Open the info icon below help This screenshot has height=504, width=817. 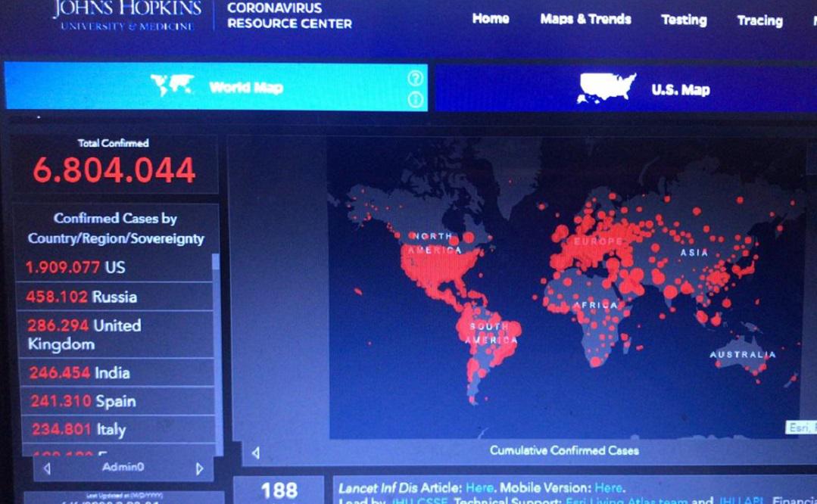pyautogui.click(x=415, y=99)
